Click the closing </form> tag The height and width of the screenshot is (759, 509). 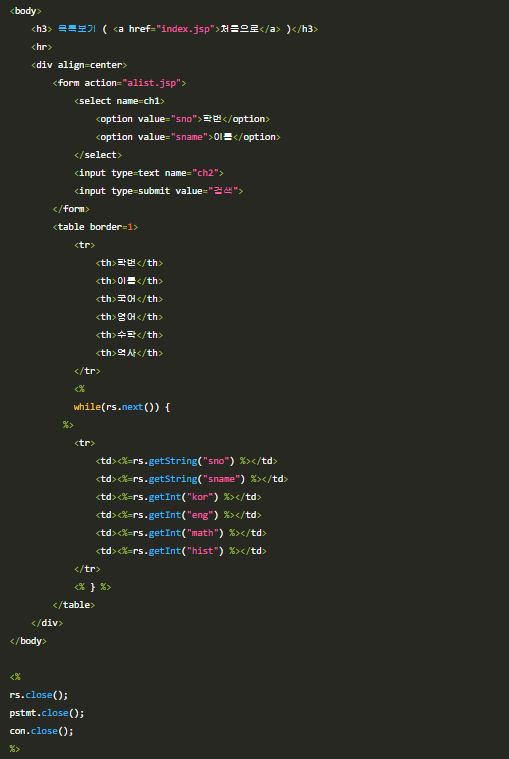pos(71,209)
